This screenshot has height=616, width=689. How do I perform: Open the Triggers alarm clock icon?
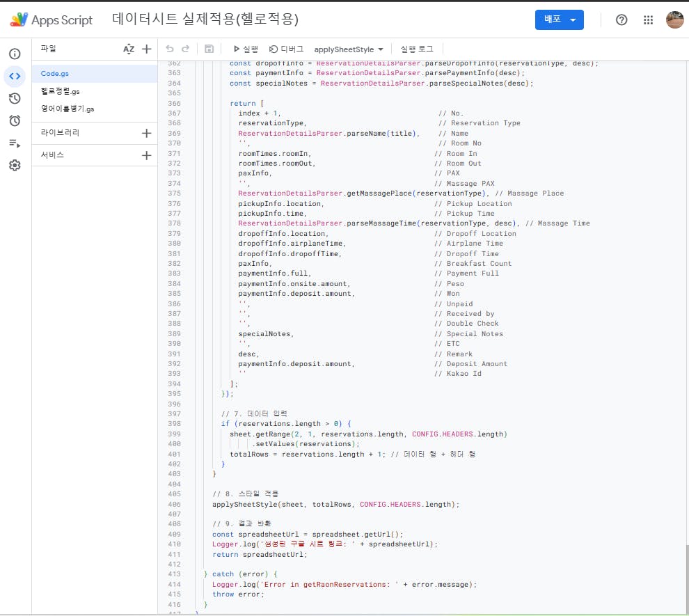click(x=15, y=121)
